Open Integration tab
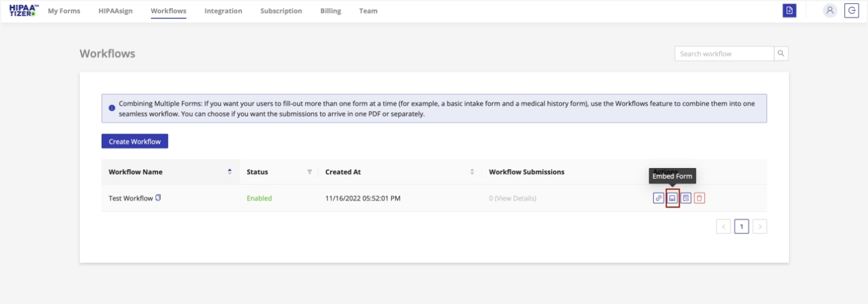 click(223, 11)
